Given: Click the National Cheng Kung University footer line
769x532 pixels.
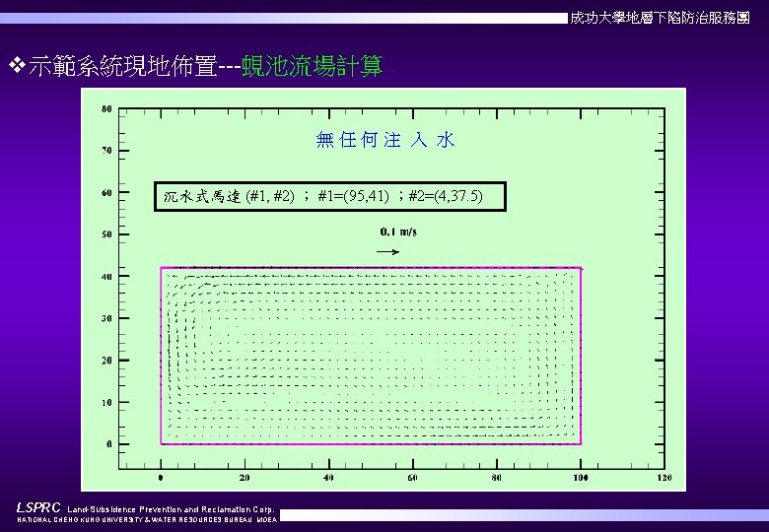Looking at the screenshot, I should tap(147, 520).
